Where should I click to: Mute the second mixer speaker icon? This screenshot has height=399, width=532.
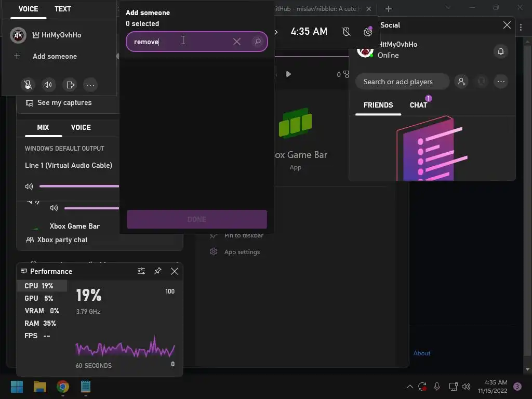point(54,208)
